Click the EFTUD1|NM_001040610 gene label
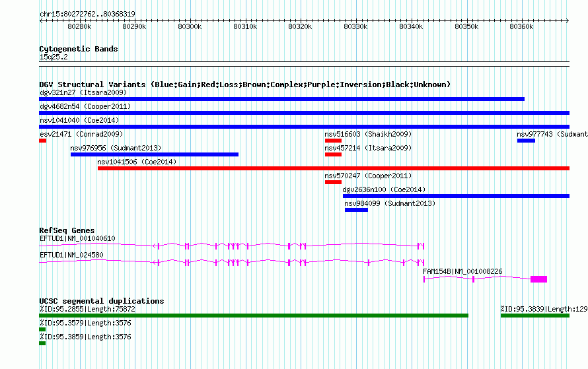588x369 pixels. (77, 238)
